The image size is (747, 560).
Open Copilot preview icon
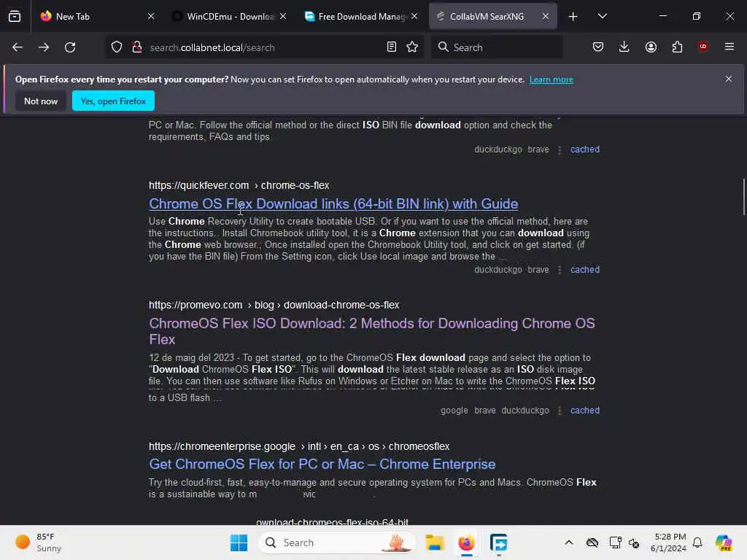tap(724, 542)
